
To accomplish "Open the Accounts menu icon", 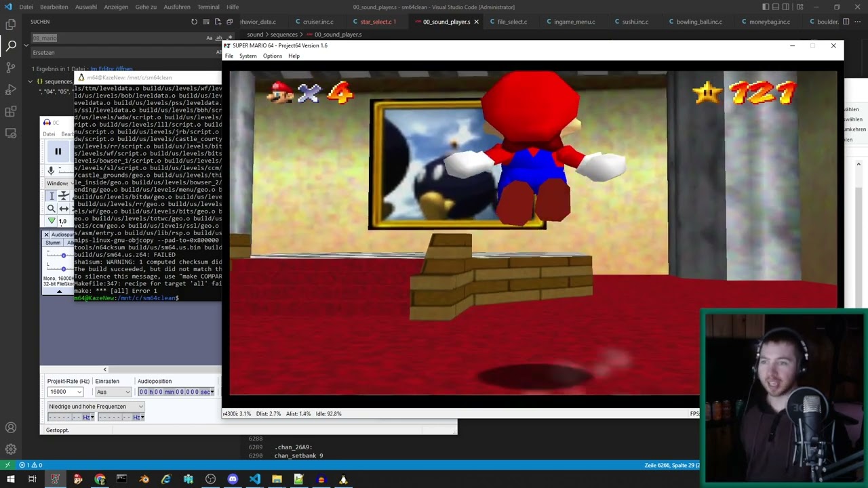I will pyautogui.click(x=11, y=428).
